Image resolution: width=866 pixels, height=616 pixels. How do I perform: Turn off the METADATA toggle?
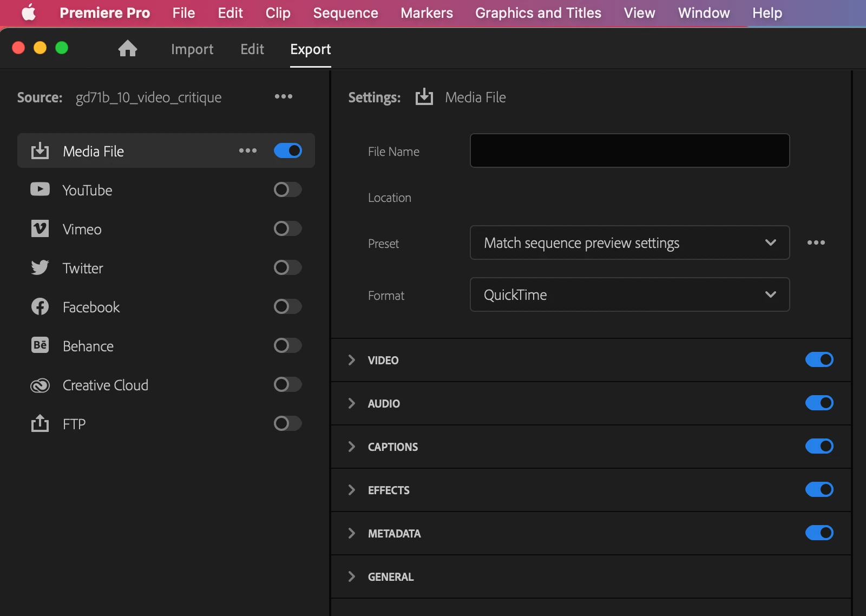[x=819, y=533]
